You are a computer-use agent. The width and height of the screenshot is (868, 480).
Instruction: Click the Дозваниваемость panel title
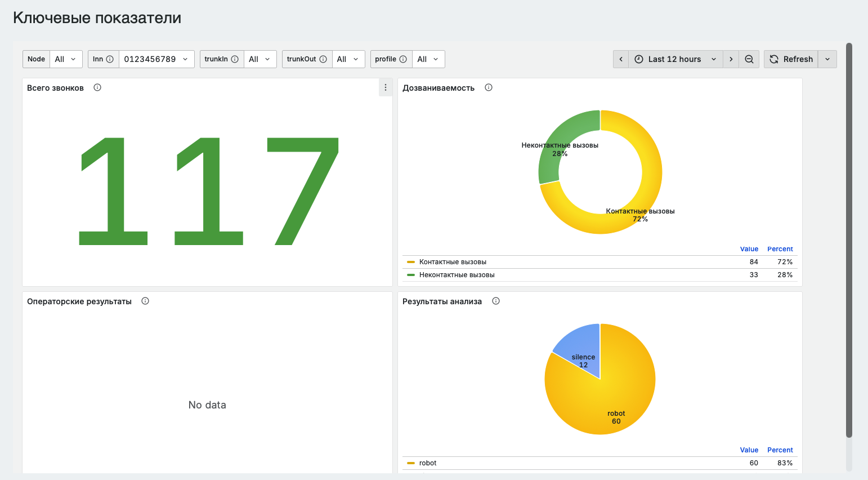coord(439,88)
